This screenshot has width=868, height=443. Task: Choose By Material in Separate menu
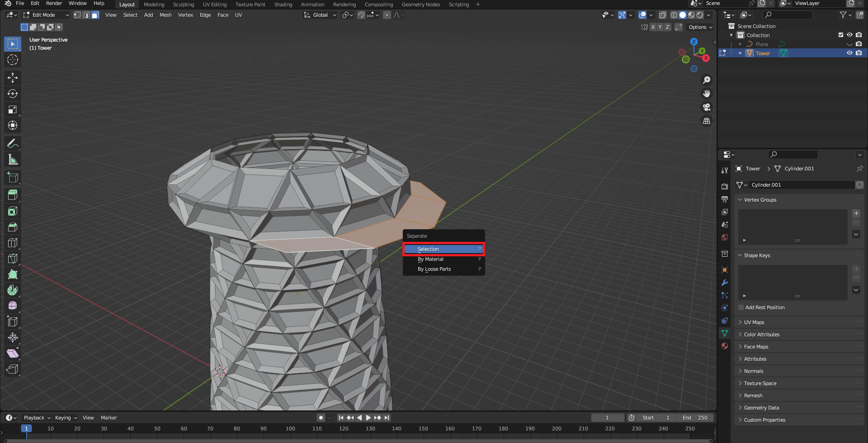pyautogui.click(x=443, y=259)
